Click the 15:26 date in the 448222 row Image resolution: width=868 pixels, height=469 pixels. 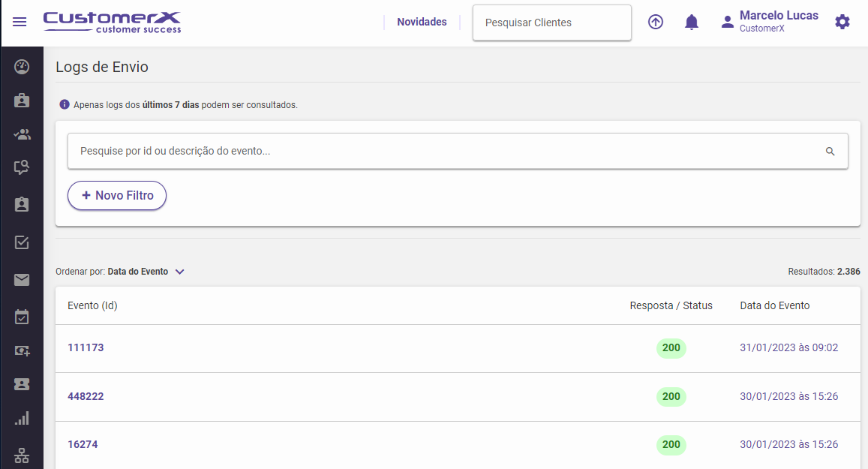click(788, 396)
